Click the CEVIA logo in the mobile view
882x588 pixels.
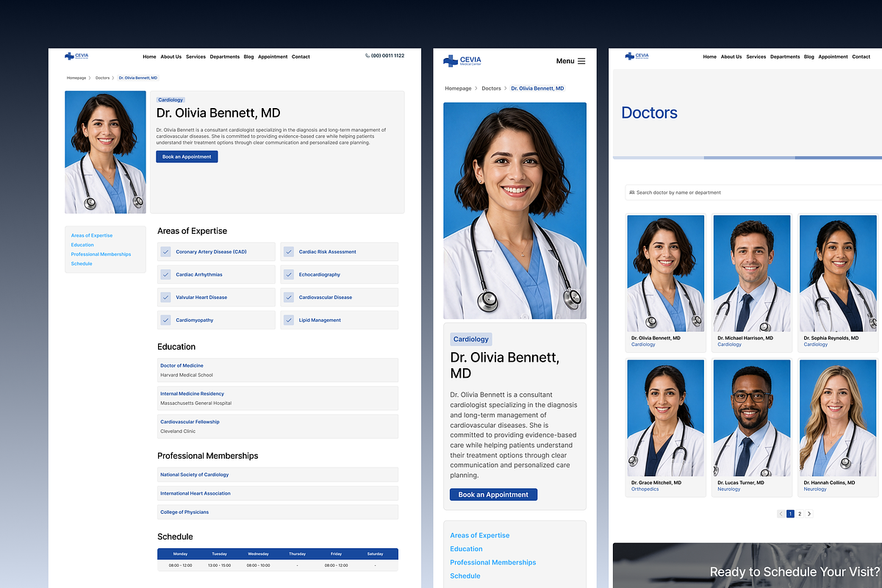click(x=462, y=61)
